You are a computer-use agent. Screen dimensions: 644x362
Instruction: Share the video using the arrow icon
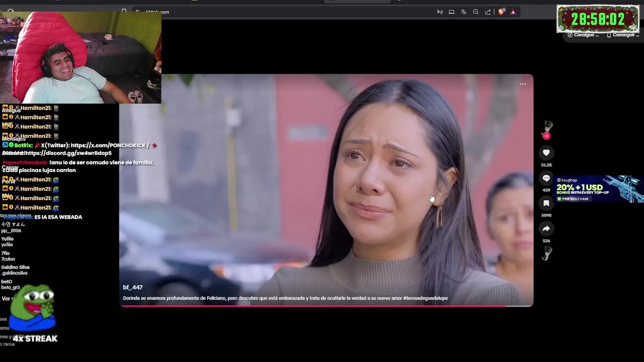pyautogui.click(x=546, y=229)
